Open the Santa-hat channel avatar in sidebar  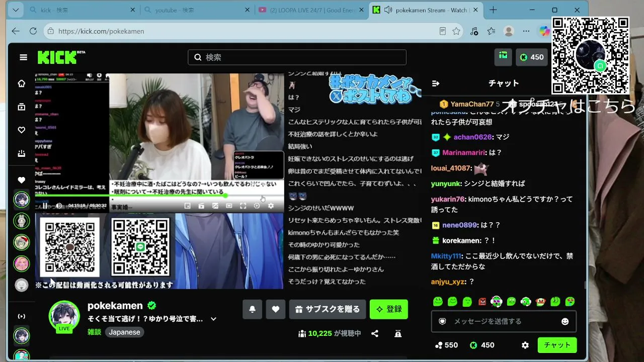22,242
